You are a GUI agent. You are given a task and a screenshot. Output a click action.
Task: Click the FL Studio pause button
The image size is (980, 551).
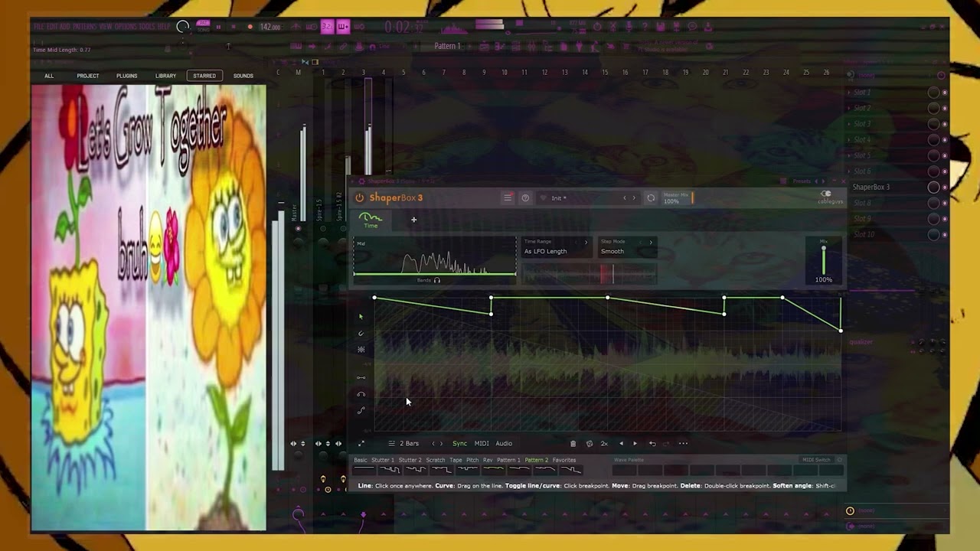point(218,27)
